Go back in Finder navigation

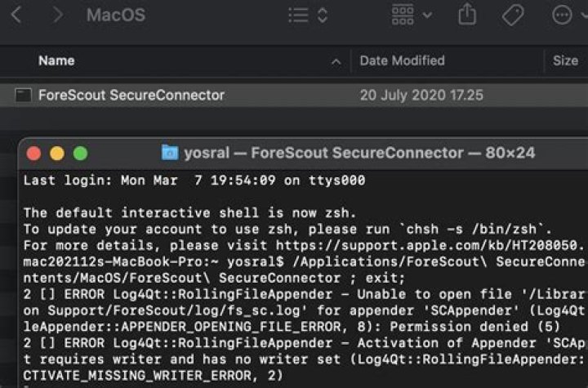(x=17, y=15)
